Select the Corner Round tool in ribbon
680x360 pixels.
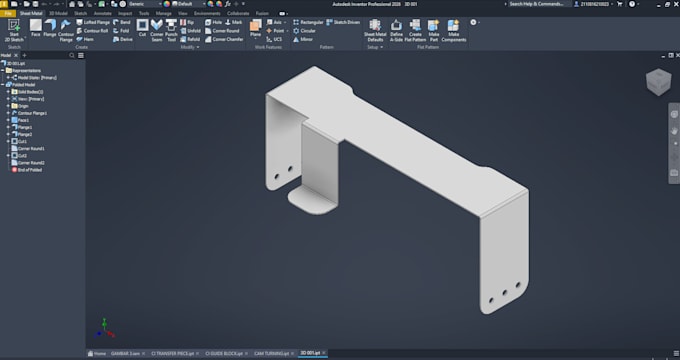(x=222, y=31)
